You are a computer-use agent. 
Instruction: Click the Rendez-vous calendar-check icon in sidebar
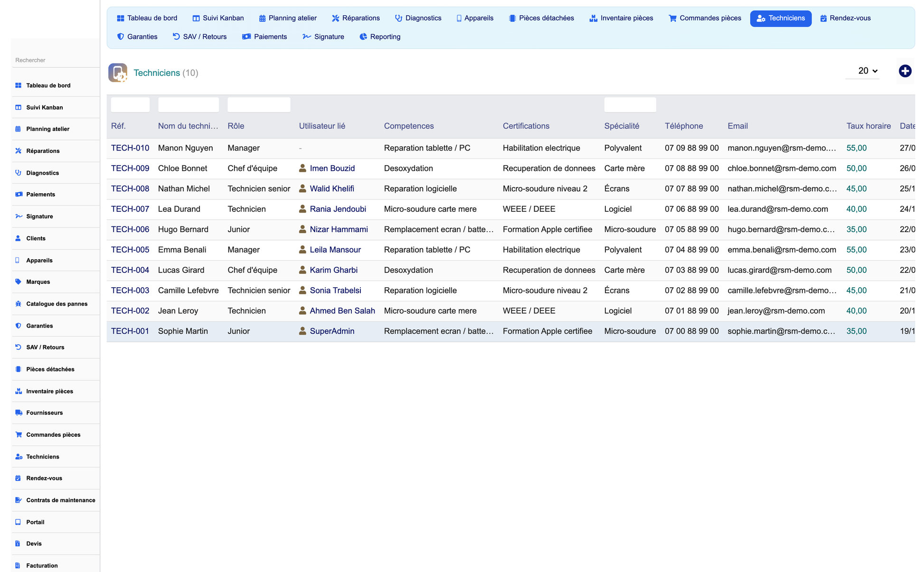pos(18,478)
